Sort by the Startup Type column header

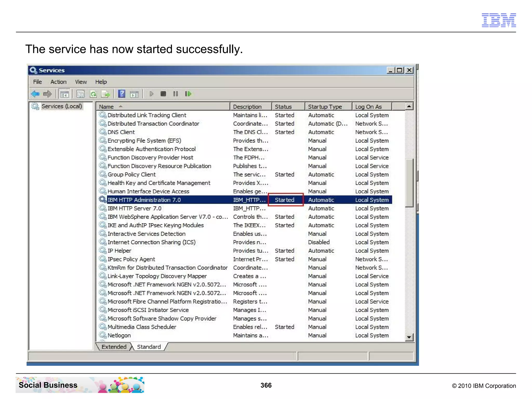pyautogui.click(x=329, y=107)
